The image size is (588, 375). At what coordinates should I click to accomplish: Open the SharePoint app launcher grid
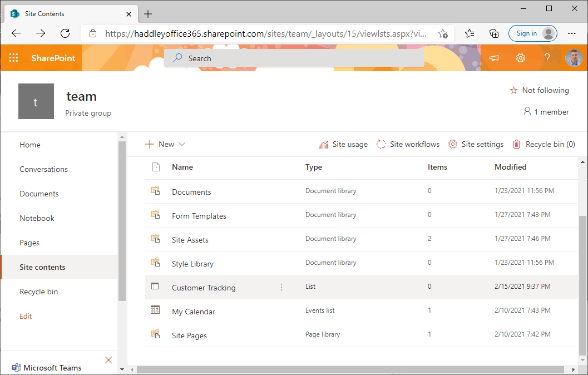coord(14,58)
